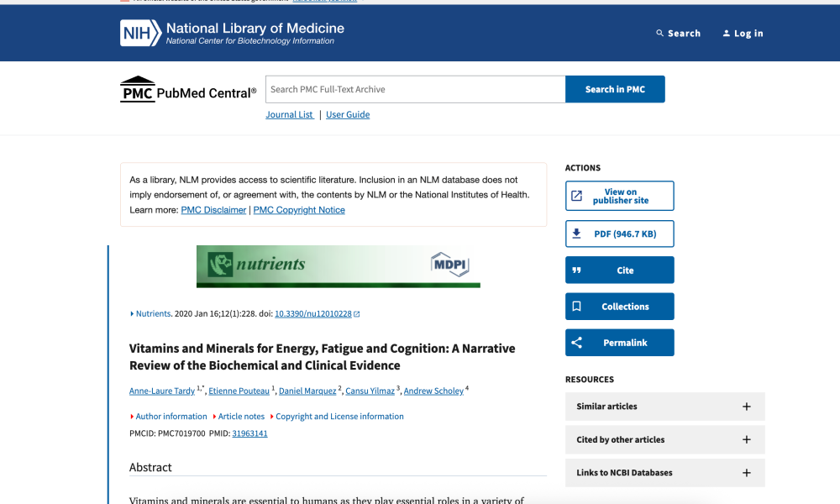Open the Journal List link
This screenshot has height=504, width=840.
click(289, 114)
